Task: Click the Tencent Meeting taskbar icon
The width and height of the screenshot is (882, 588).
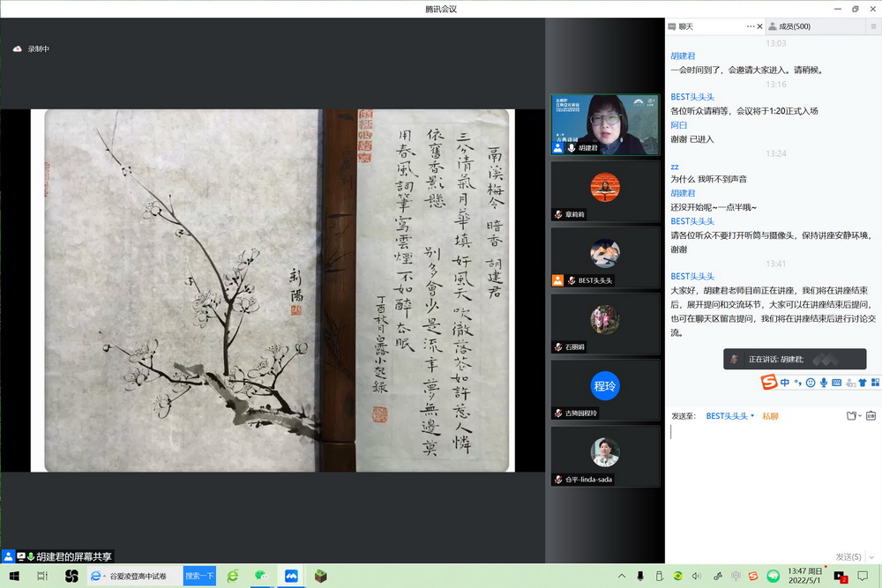Action: click(x=291, y=576)
